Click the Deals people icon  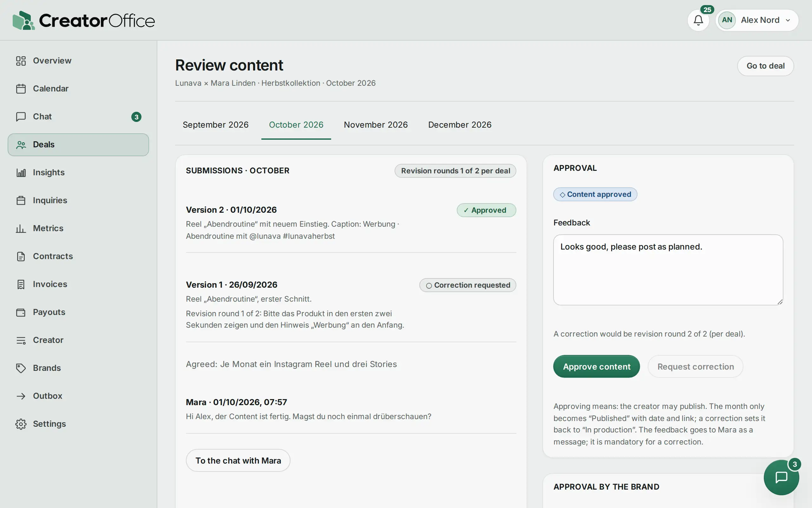[21, 145]
